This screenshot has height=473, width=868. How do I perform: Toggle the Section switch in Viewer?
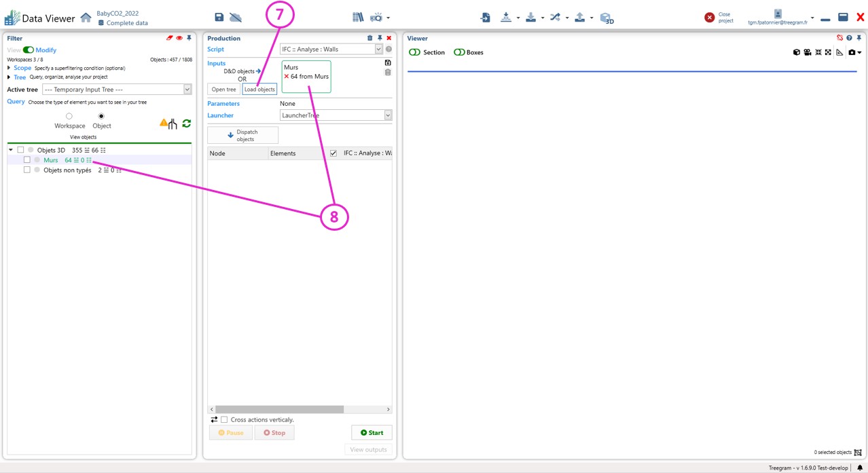pos(414,52)
